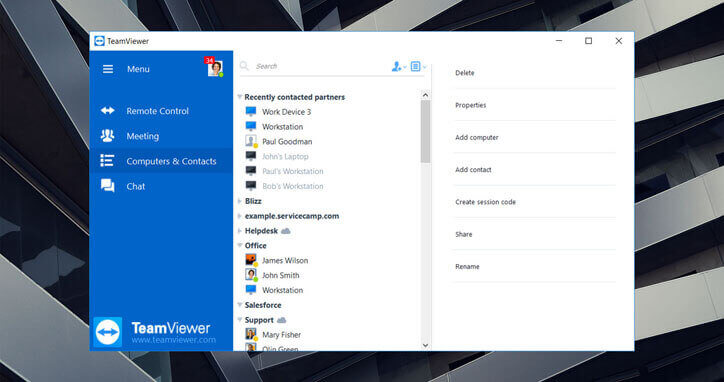Viewport: 724px width, 382px height.
Task: Click the contacts list scrollbar thumb
Action: pyautogui.click(x=425, y=131)
